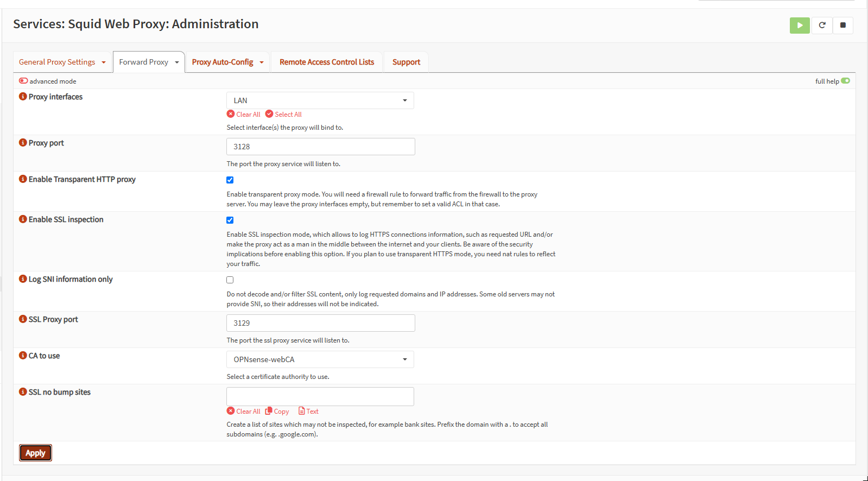Click Select All link for interfaces

point(288,115)
